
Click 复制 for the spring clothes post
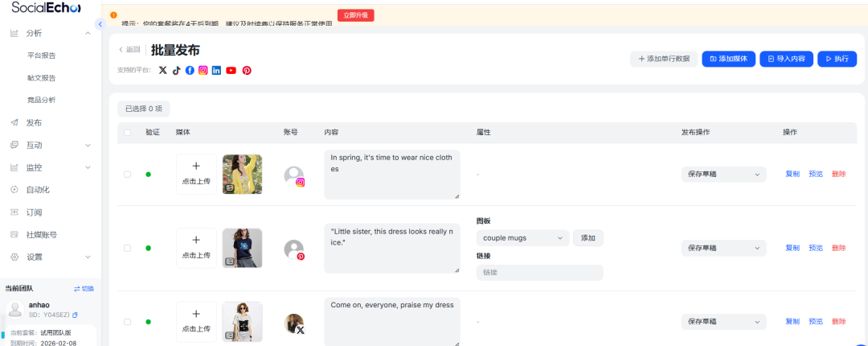tap(792, 174)
